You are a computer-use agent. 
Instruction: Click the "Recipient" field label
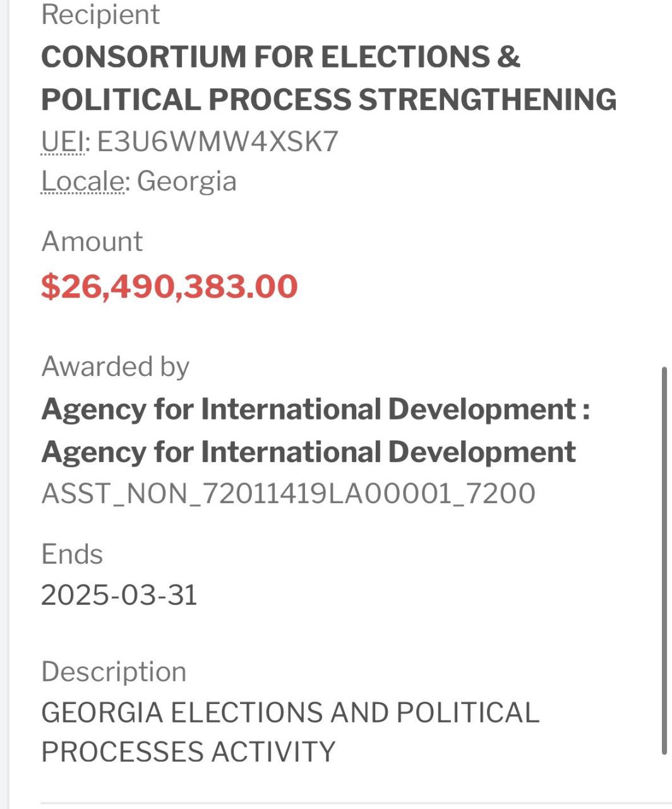click(x=100, y=15)
